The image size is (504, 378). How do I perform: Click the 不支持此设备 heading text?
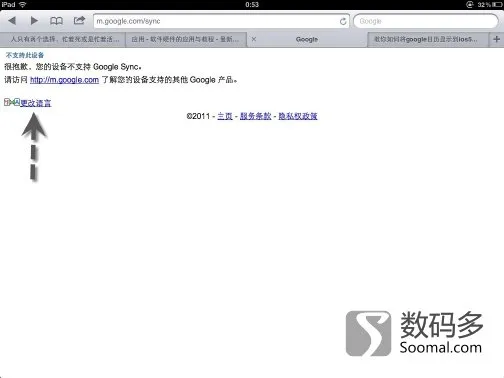[25, 55]
